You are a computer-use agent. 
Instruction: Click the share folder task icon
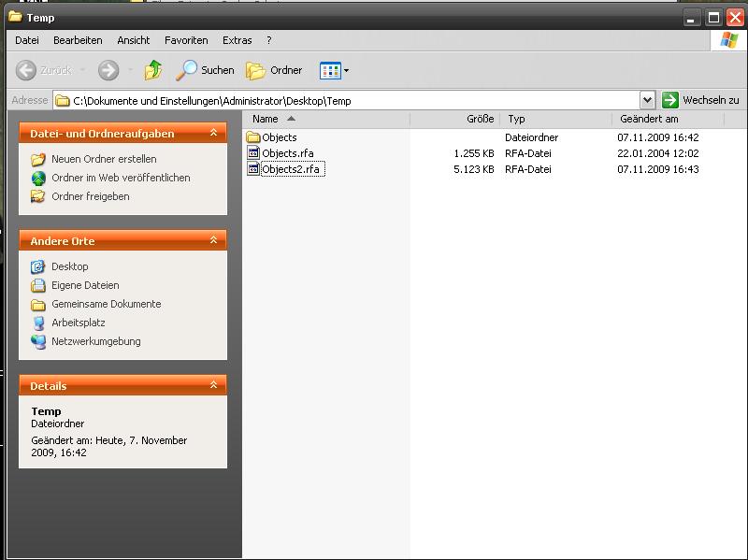click(38, 196)
